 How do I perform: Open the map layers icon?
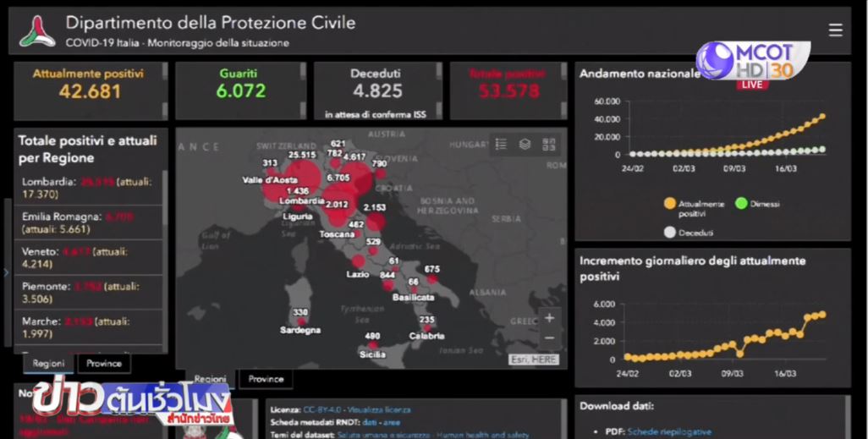[525, 145]
